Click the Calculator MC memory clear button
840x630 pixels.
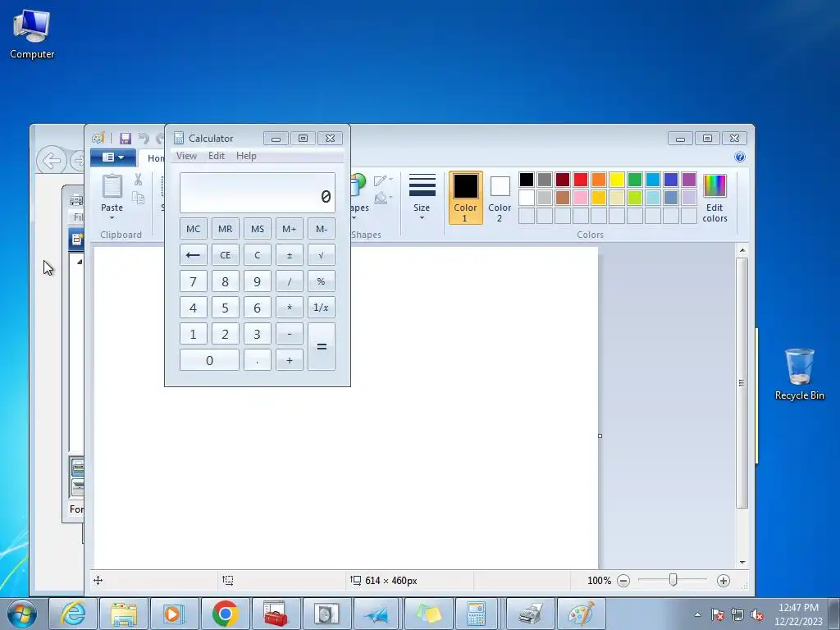point(194,229)
